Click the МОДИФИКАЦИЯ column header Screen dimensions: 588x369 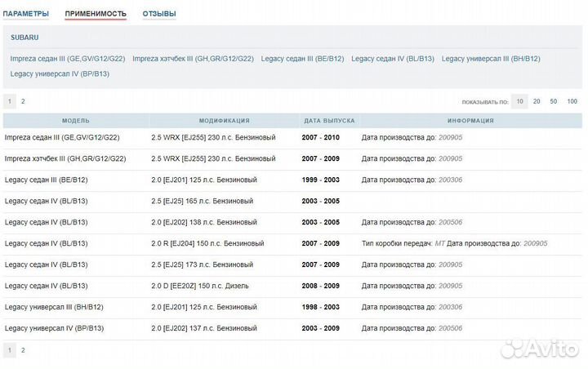click(223, 120)
